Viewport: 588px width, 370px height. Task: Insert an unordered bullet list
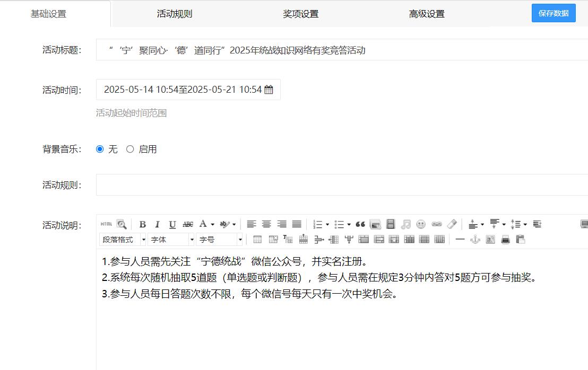click(339, 224)
